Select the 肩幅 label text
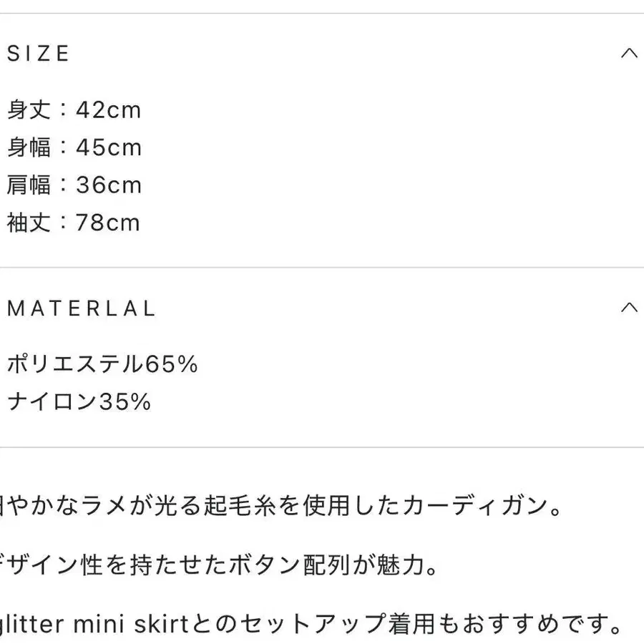Screen dimensions: 644x644 [29, 185]
